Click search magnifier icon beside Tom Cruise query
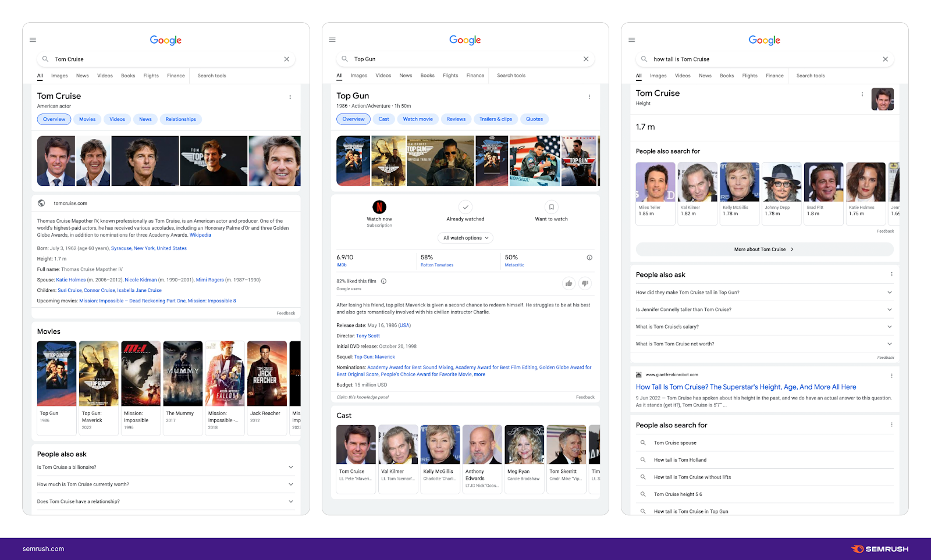Viewport: 931px width, 560px height. (x=45, y=59)
